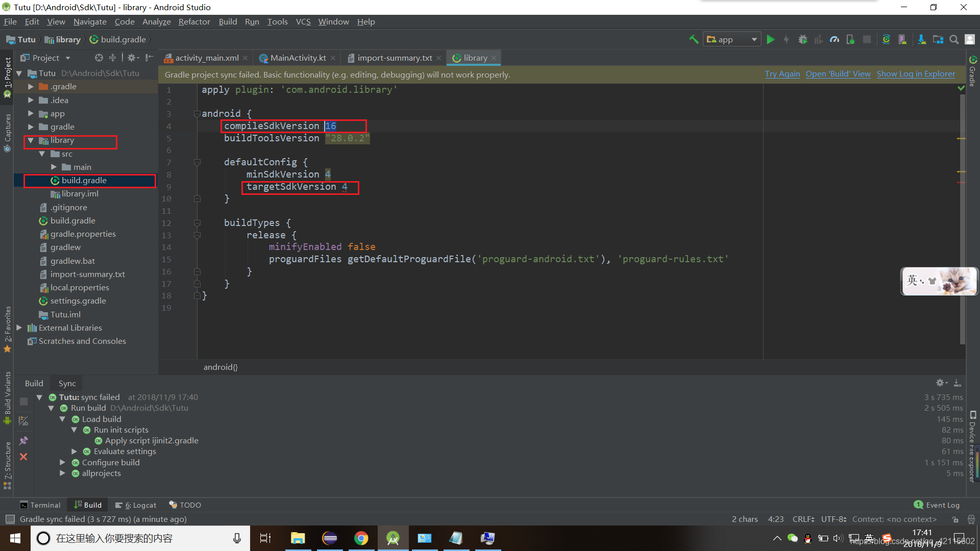The image size is (980, 551).
Task: Start debugging app with bug icon
Action: coord(803,39)
